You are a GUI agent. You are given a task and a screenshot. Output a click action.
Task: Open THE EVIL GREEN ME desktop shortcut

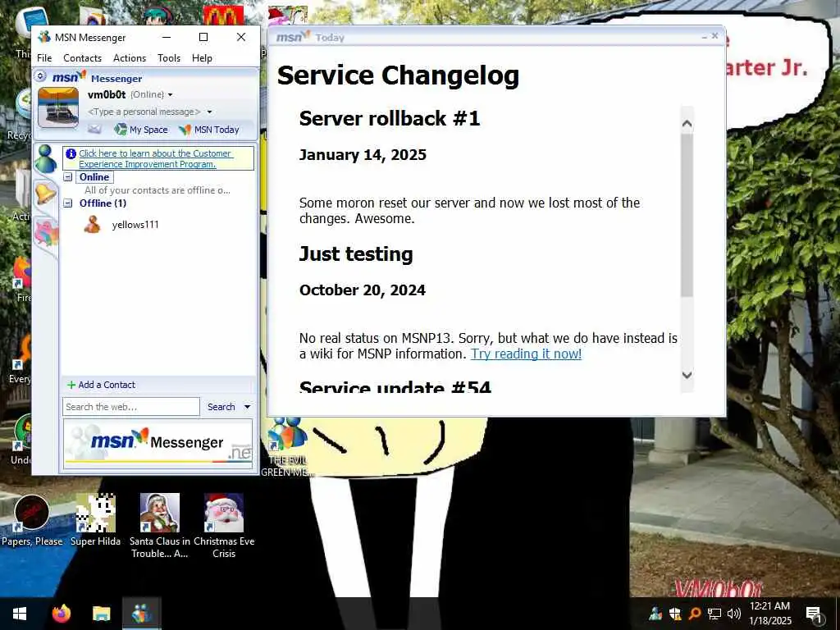tap(287, 446)
